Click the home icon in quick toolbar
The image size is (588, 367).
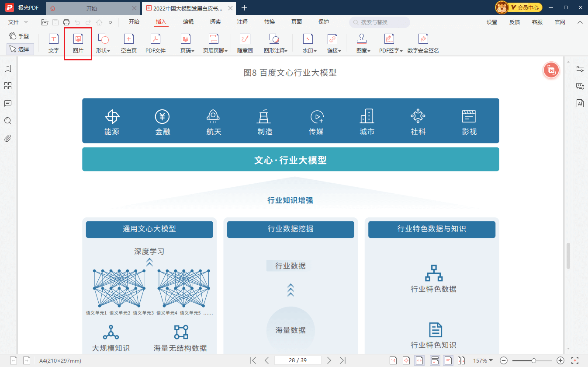coord(99,22)
